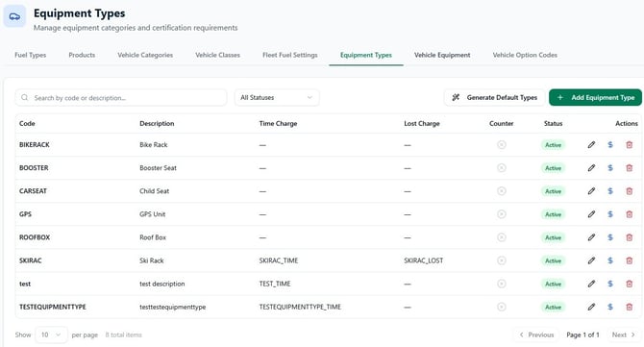The width and height of the screenshot is (644, 347).
Task: Switch to the Vehicle Equipment tab
Action: (442, 55)
